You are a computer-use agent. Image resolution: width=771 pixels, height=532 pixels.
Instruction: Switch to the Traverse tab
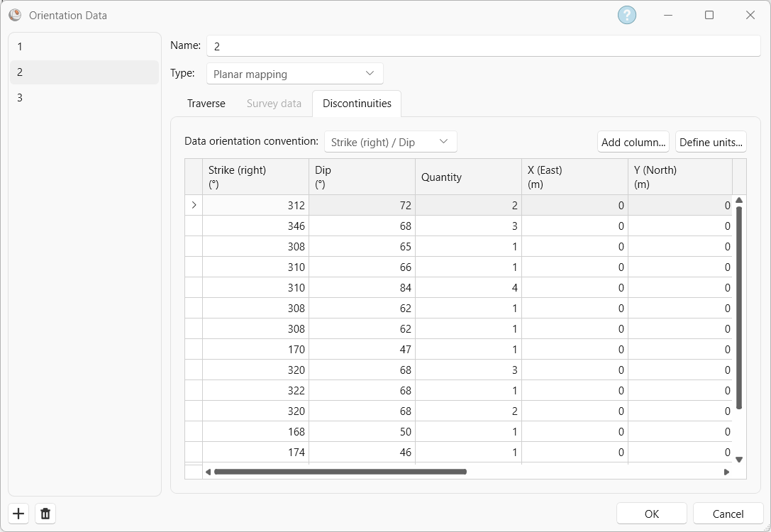click(206, 104)
